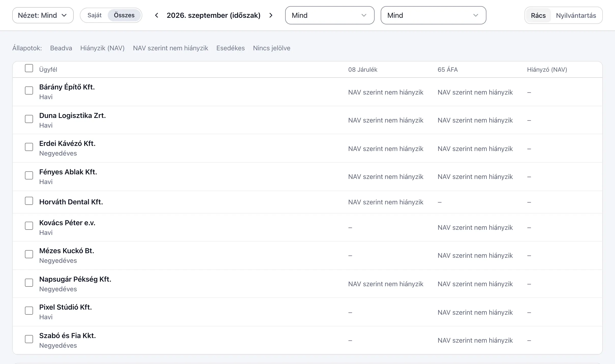
Task: Select the Nyilvántartás tab
Action: point(576,16)
